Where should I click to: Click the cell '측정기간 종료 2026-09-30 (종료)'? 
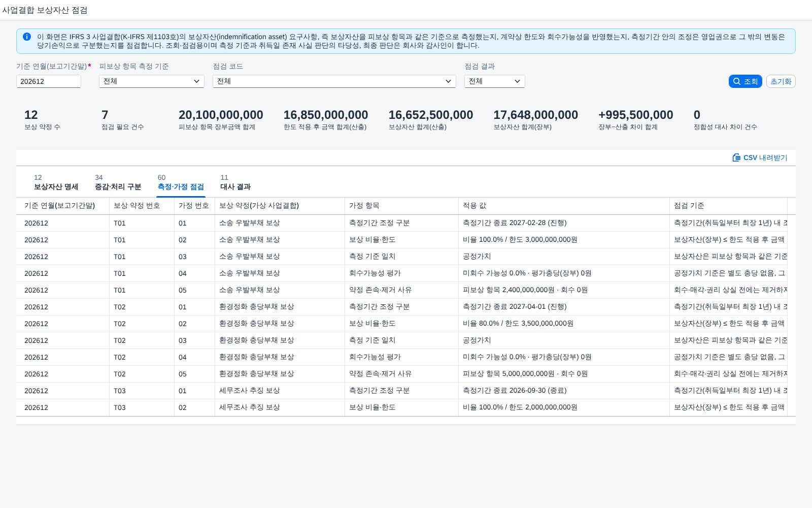point(564,391)
